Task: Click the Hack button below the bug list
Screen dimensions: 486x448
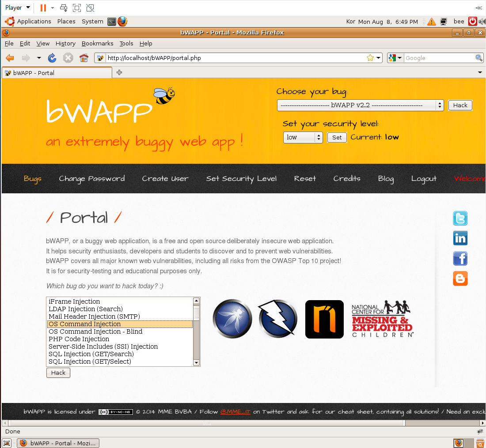Action: (x=58, y=373)
